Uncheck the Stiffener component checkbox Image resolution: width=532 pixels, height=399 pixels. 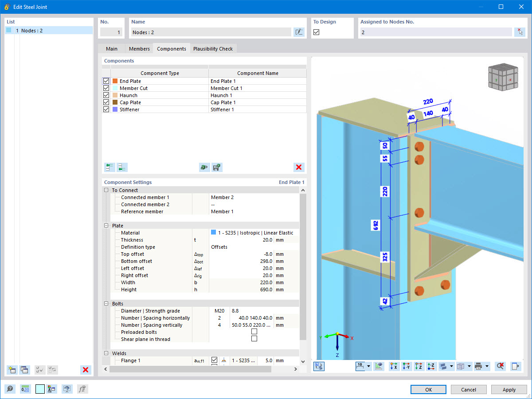pyautogui.click(x=106, y=110)
